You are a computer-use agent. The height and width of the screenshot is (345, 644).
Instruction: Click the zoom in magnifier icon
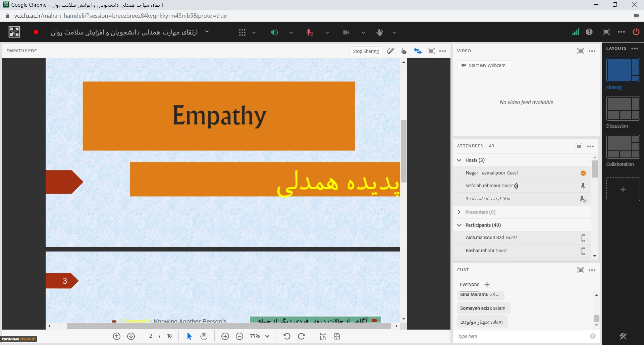pos(225,336)
